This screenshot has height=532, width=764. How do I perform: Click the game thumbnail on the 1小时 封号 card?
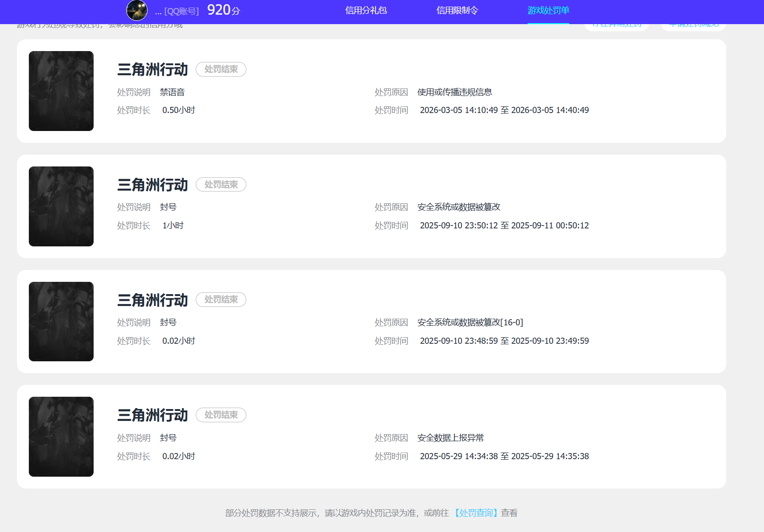[61, 206]
